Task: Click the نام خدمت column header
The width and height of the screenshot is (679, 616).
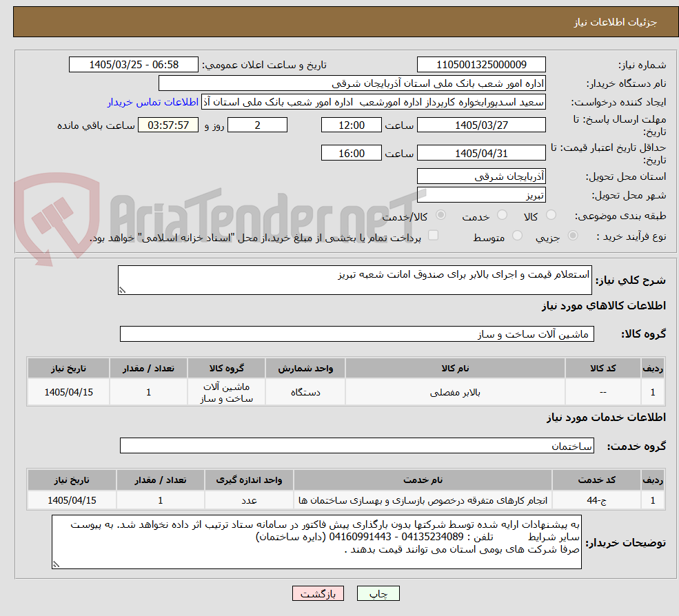Action: point(423,480)
